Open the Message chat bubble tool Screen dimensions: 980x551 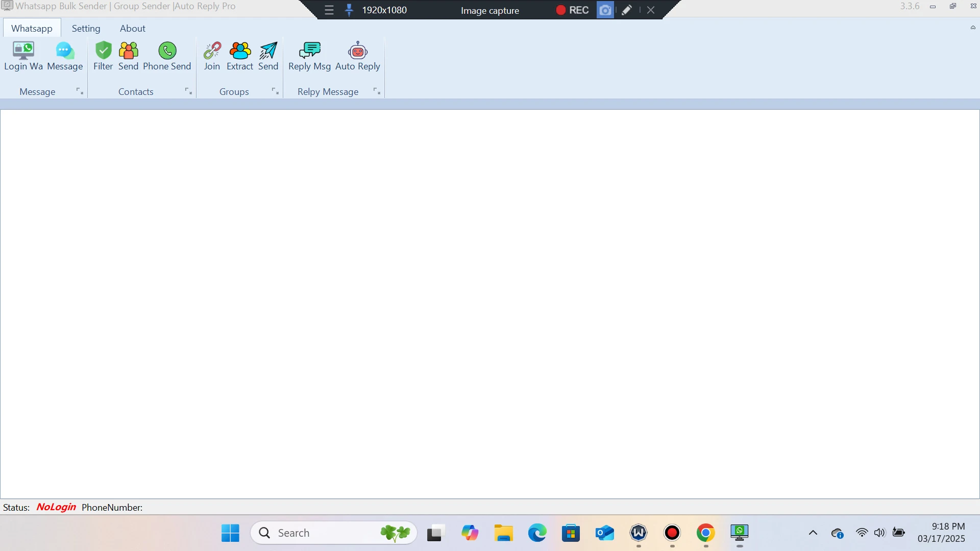click(65, 56)
